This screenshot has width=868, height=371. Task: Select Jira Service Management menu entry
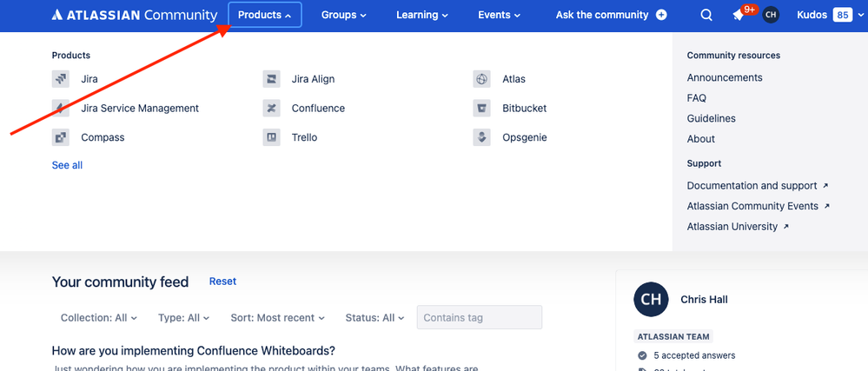click(140, 108)
